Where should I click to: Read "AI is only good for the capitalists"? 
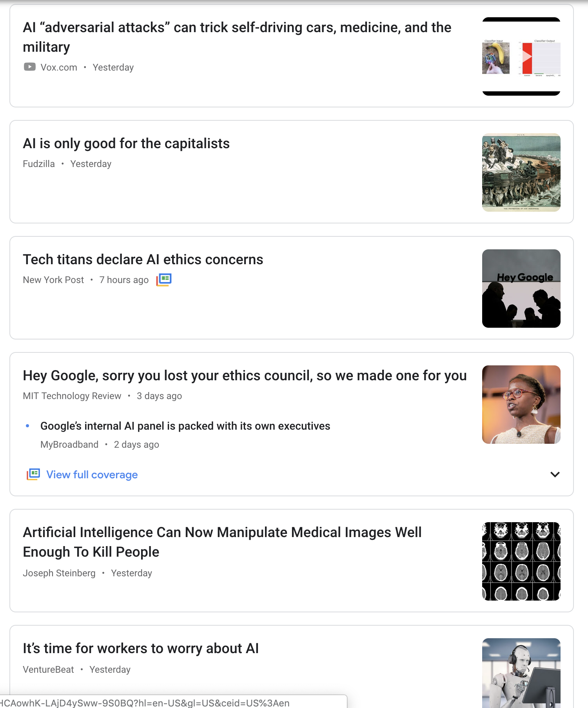pyautogui.click(x=126, y=143)
